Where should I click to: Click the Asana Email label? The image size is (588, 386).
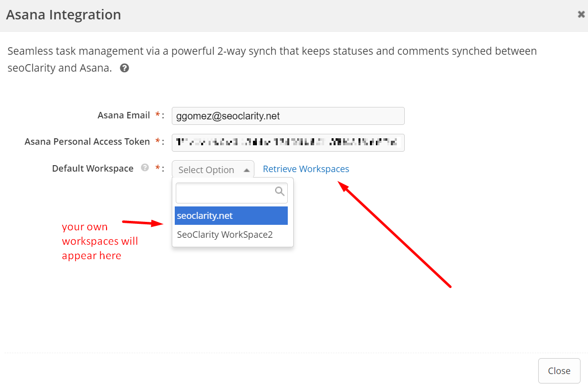pos(123,115)
